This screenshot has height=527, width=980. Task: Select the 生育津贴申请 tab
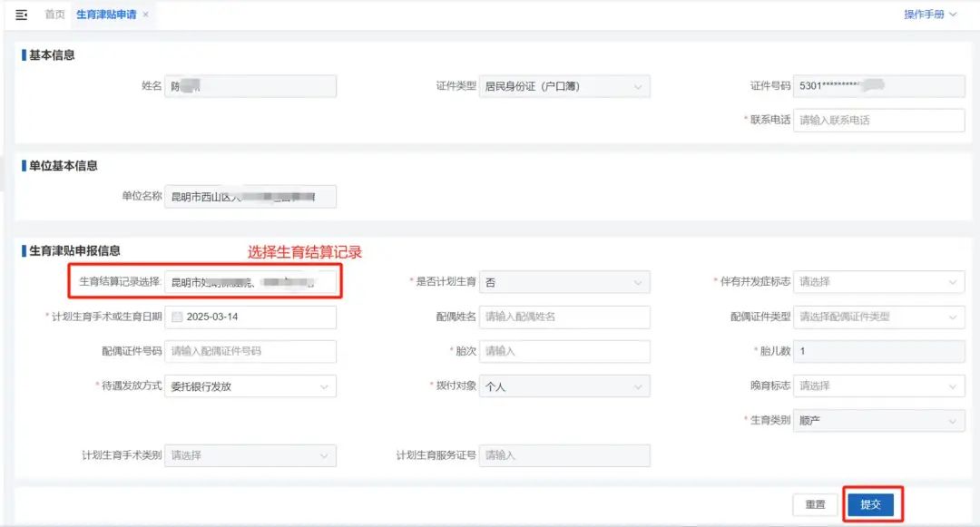click(x=109, y=15)
